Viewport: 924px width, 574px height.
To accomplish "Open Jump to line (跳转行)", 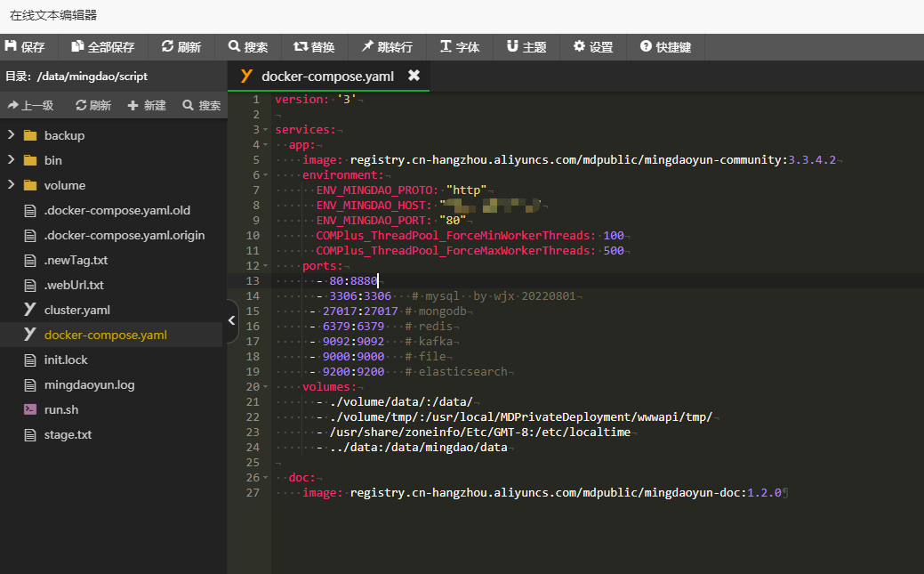I will [x=387, y=47].
